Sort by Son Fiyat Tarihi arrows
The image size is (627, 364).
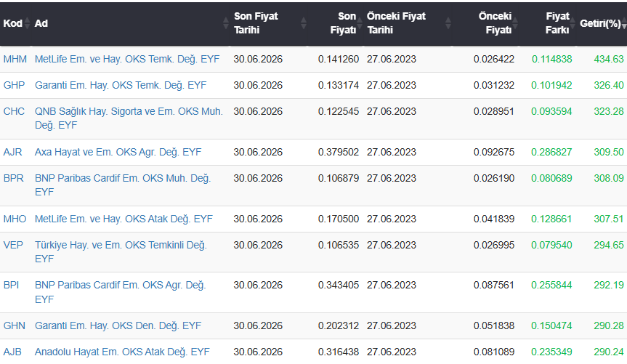point(304,23)
